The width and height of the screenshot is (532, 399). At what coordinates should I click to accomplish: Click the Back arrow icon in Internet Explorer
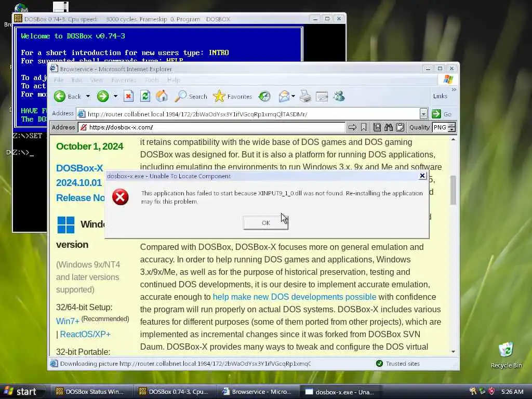tap(60, 96)
